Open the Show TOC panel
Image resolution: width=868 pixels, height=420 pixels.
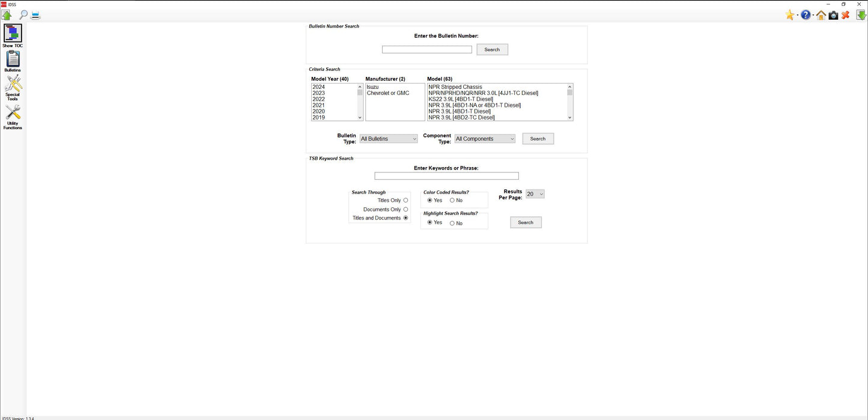coord(12,34)
